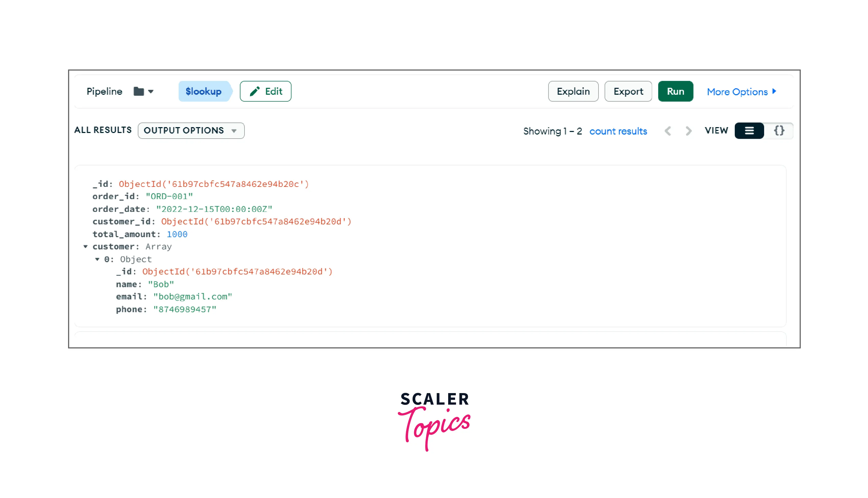Click the Export results button
Viewport: 868px width, 498px height.
click(628, 91)
